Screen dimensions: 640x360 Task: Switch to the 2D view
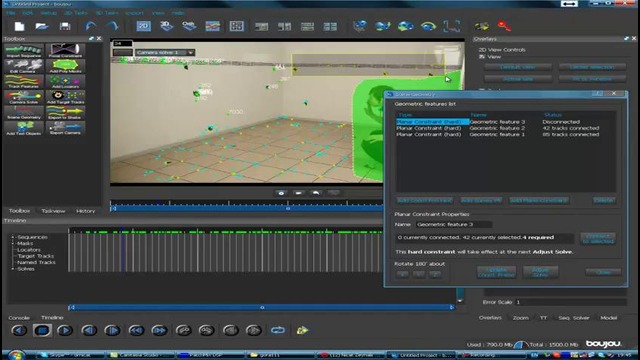point(143,26)
